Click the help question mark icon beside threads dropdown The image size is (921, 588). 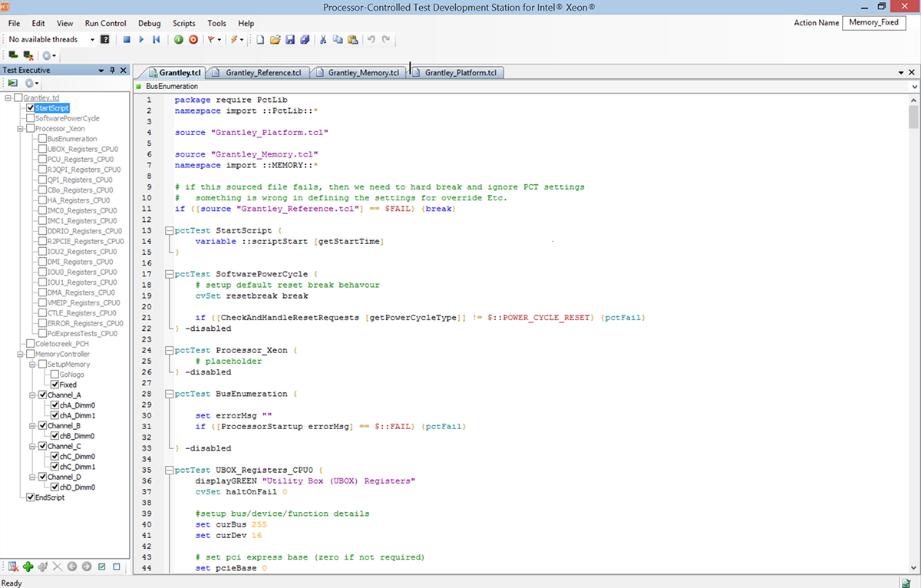pyautogui.click(x=105, y=39)
